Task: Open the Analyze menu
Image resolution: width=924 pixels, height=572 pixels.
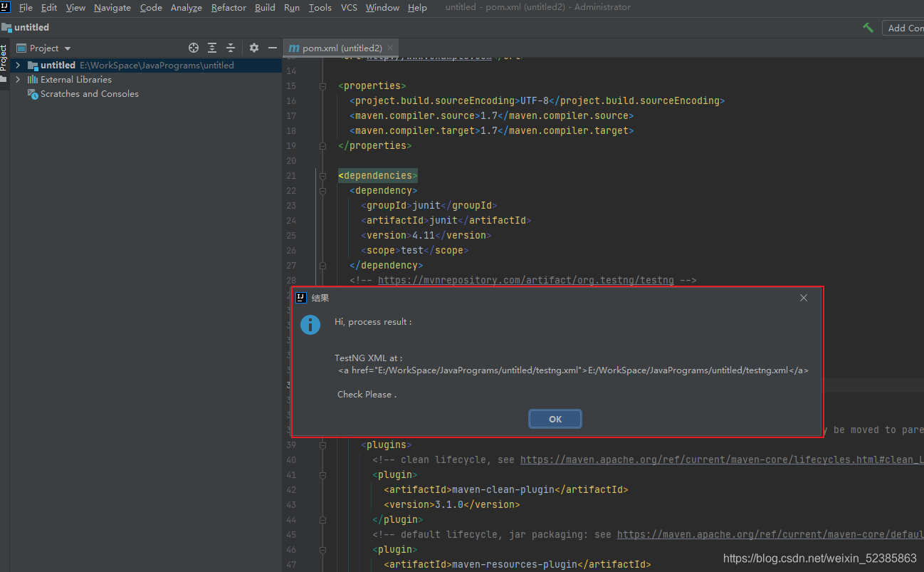Action: pyautogui.click(x=187, y=7)
